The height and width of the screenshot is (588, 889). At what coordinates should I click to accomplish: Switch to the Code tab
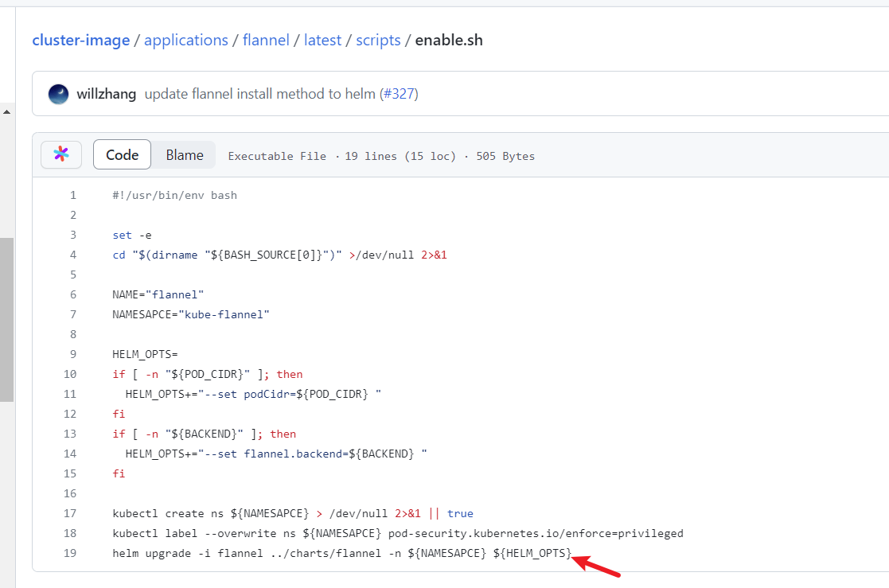(122, 154)
